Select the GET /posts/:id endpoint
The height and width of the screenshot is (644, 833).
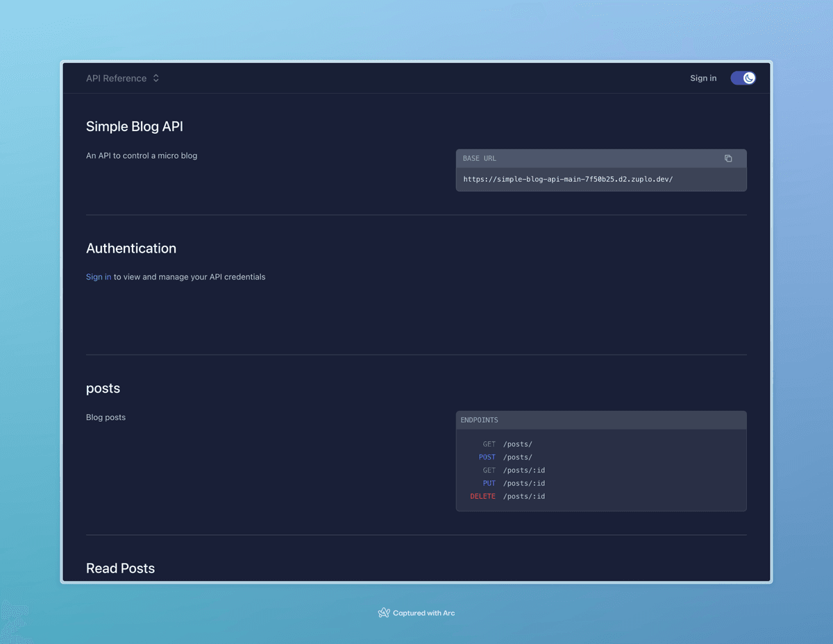(523, 470)
